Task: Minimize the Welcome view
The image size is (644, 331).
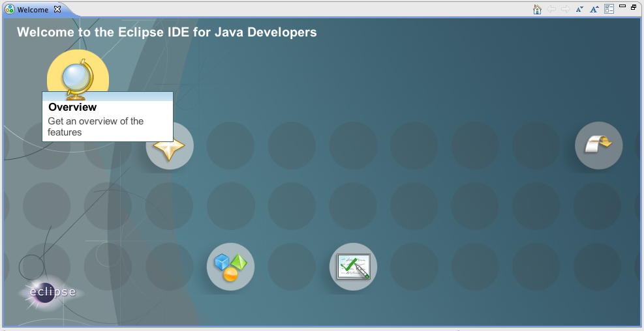Action: click(622, 7)
